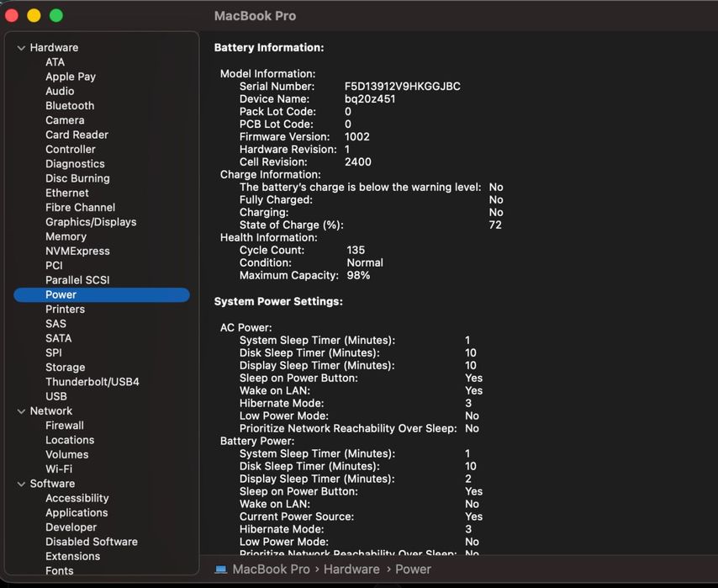Viewport: 718px width, 588px height.
Task: Select PCI in the sidebar
Action: click(x=54, y=266)
